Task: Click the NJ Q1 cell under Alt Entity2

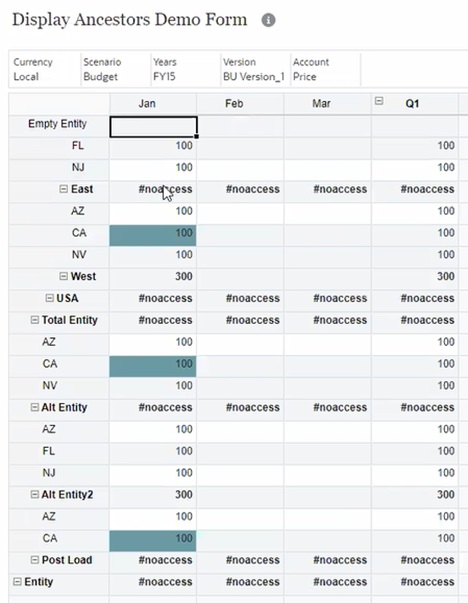Action: (x=415, y=473)
